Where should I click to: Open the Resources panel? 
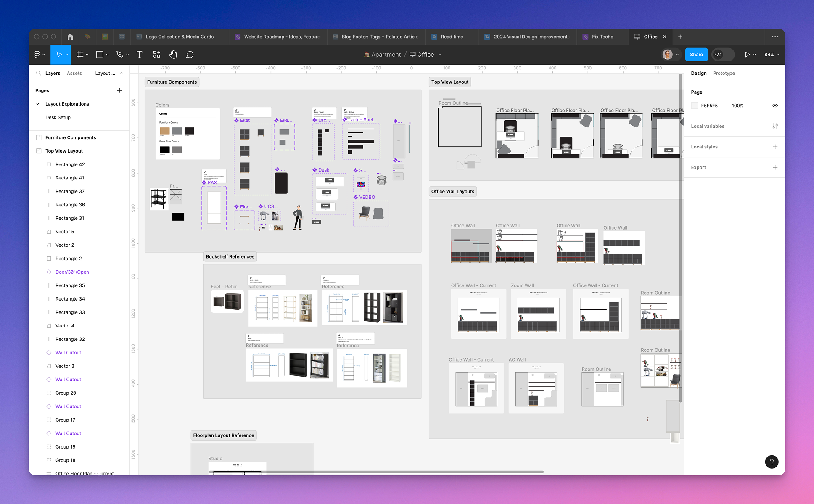(x=156, y=54)
